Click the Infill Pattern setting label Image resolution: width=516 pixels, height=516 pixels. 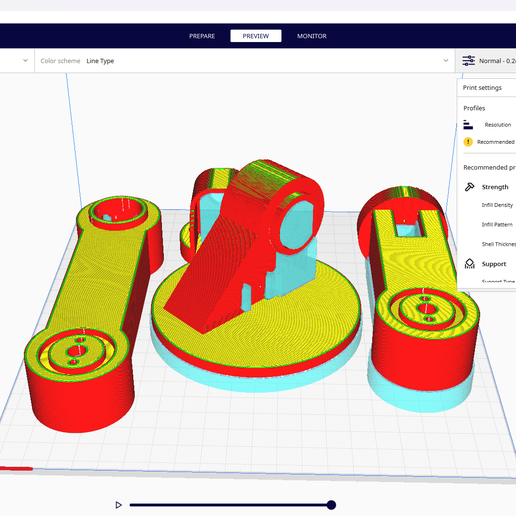[497, 225]
